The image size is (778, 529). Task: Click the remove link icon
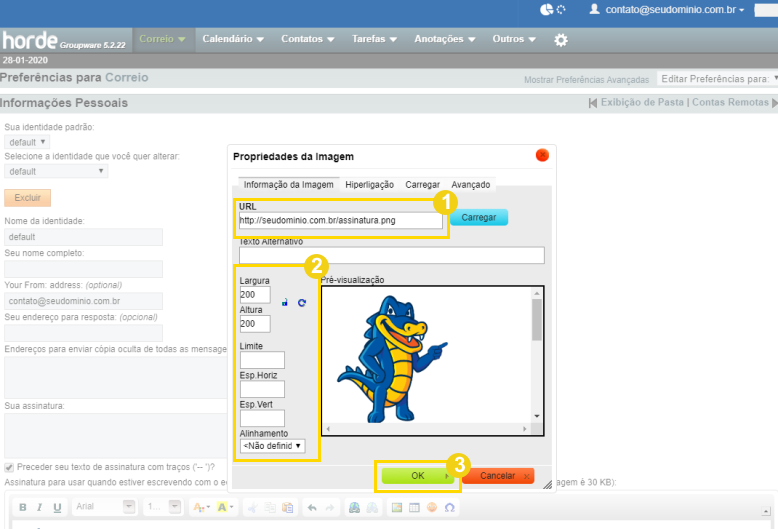372,507
